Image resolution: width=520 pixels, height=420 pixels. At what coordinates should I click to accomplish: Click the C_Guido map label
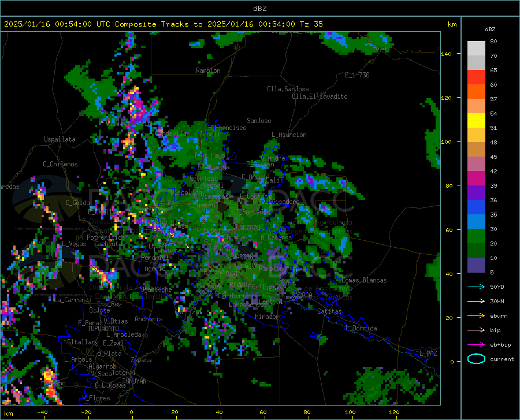click(x=77, y=203)
